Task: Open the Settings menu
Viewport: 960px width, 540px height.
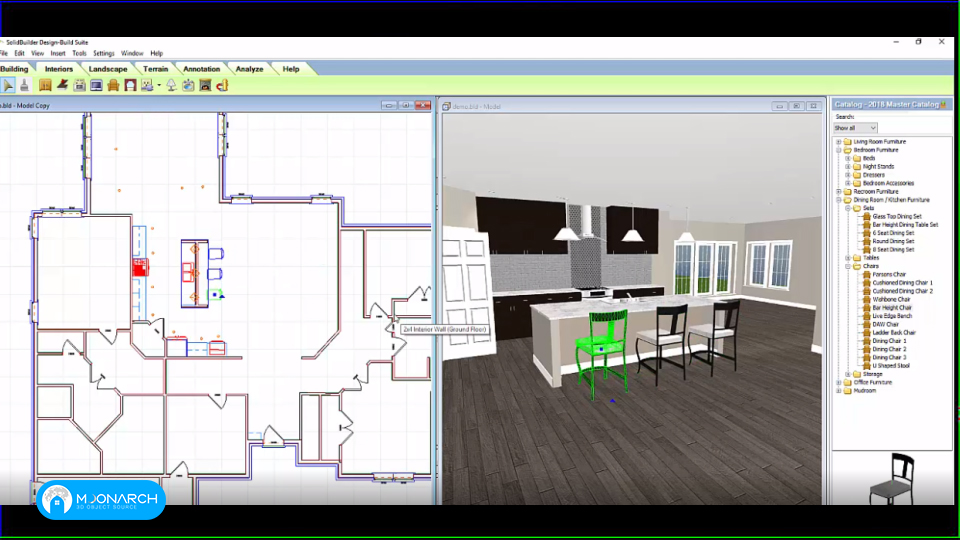Action: click(x=103, y=53)
